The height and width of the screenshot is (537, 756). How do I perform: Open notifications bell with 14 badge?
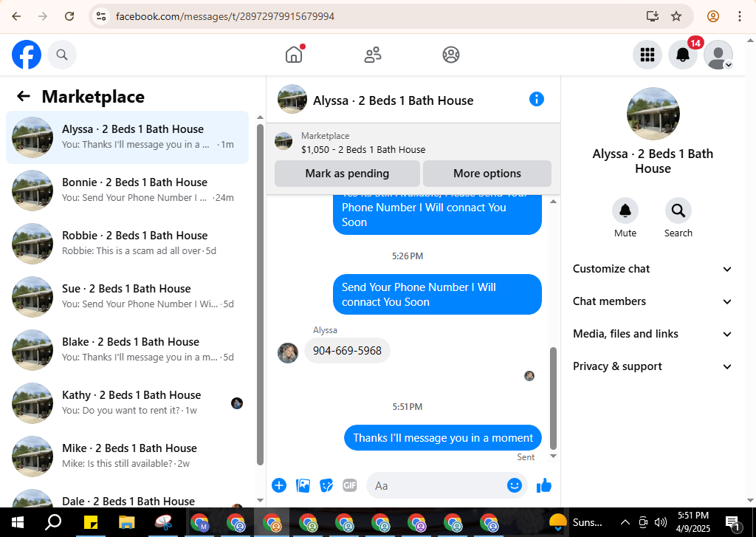[x=683, y=55]
